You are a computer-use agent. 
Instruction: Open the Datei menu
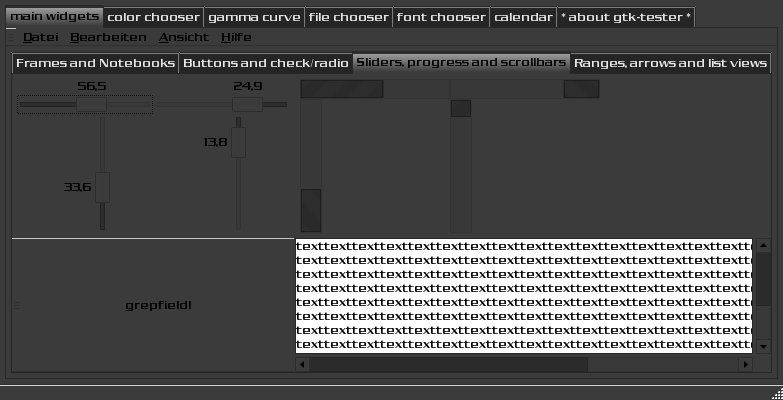point(40,37)
